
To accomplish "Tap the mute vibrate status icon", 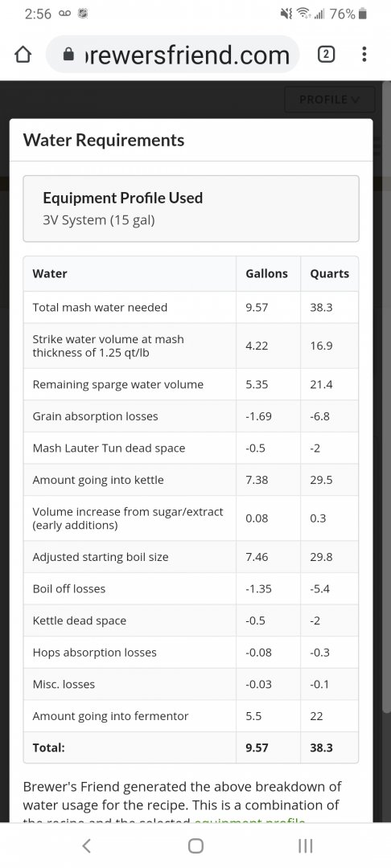I will 286,14.
